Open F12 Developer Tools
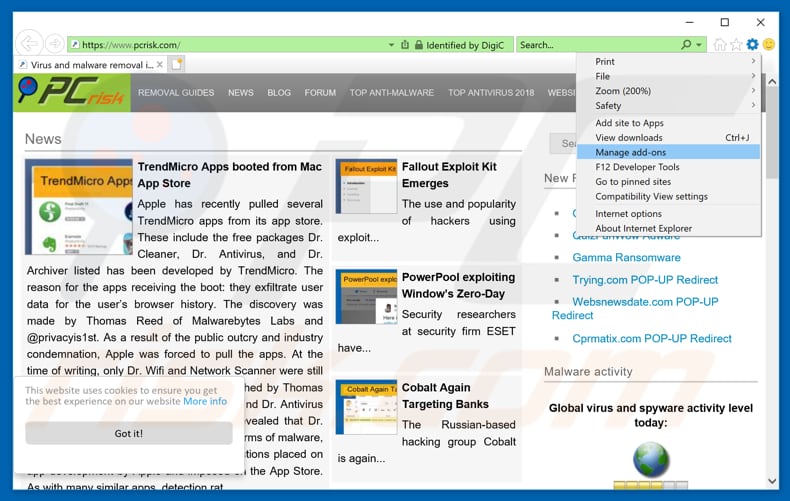The height and width of the screenshot is (501, 790). (668, 167)
